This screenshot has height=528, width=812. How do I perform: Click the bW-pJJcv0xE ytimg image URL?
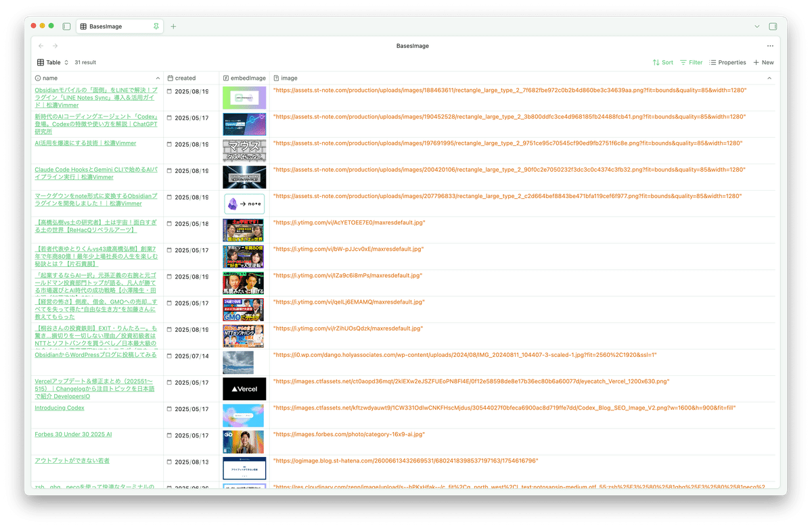[x=348, y=249]
